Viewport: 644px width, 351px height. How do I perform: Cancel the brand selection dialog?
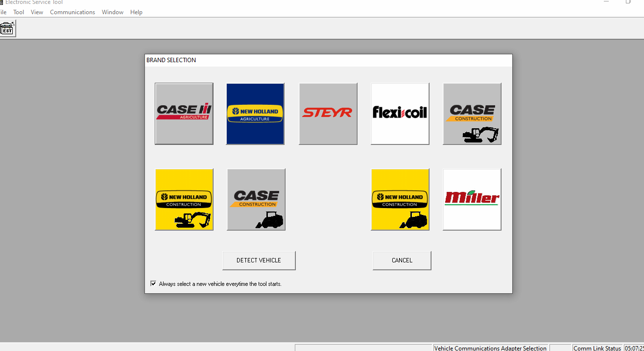pos(402,260)
